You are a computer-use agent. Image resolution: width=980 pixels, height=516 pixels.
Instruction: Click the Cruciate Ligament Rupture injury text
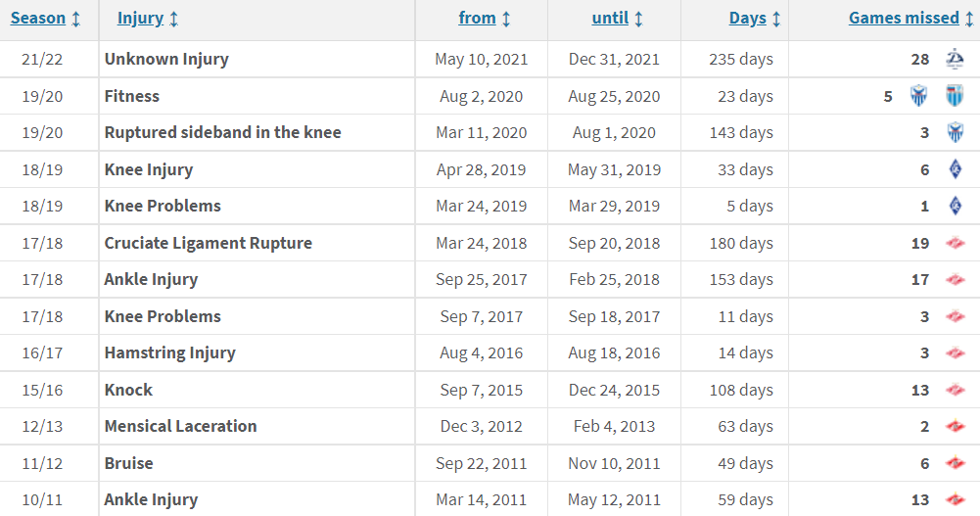click(x=208, y=243)
